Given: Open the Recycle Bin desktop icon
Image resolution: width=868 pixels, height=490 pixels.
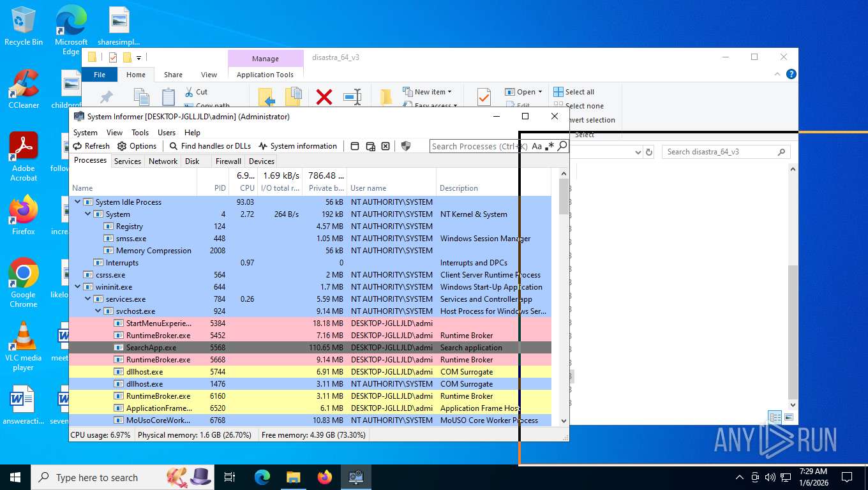Looking at the screenshot, I should (x=24, y=26).
